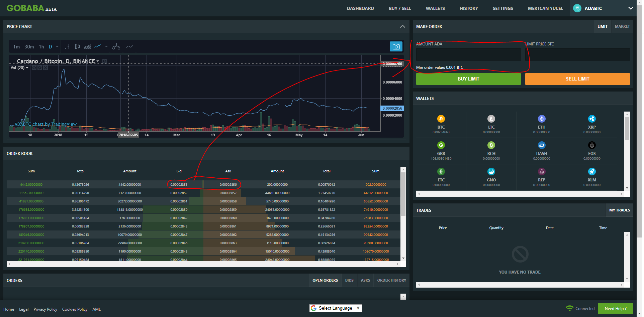This screenshot has height=317, width=644.
Task: Open the BUY / SELL menu item
Action: 400,8
